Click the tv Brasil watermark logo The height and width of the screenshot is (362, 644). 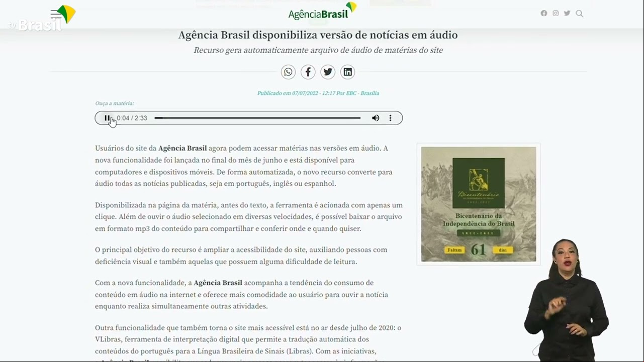click(41, 18)
